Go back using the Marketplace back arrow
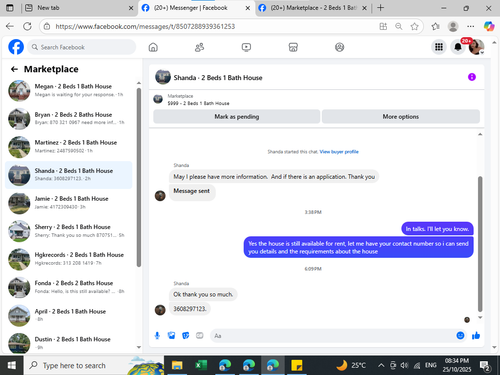Screen dimensions: 500x375 pyautogui.click(x=14, y=69)
